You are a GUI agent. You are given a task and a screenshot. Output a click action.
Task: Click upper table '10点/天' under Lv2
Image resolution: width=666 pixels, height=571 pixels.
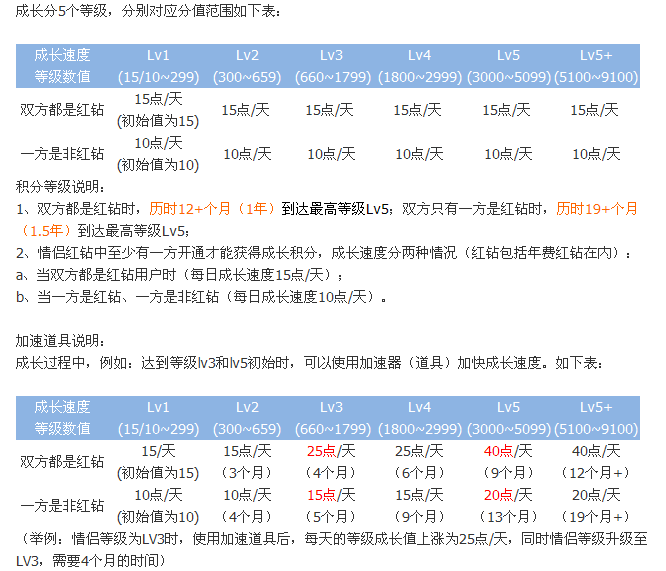pos(247,154)
